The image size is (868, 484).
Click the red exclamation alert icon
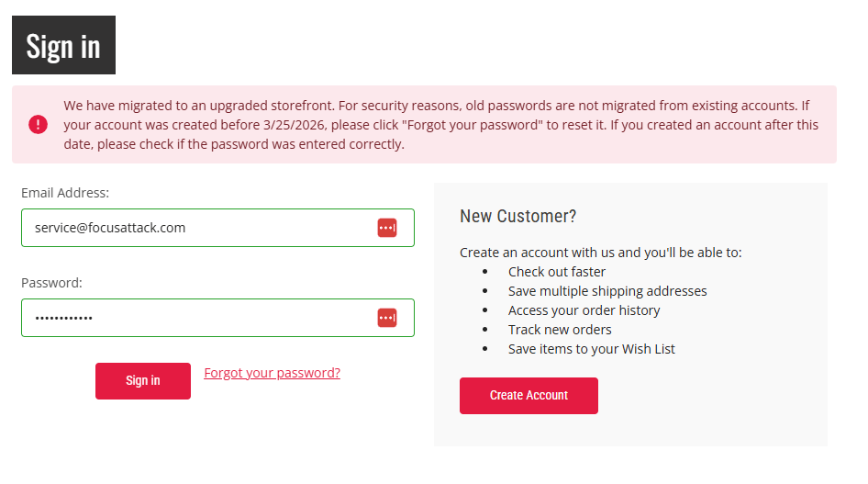(38, 125)
